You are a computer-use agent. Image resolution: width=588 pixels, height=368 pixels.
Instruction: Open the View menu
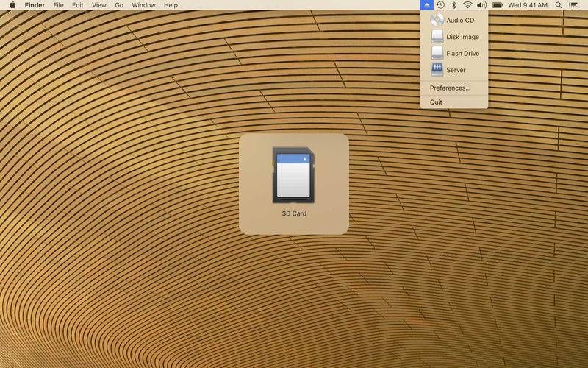tap(99, 5)
